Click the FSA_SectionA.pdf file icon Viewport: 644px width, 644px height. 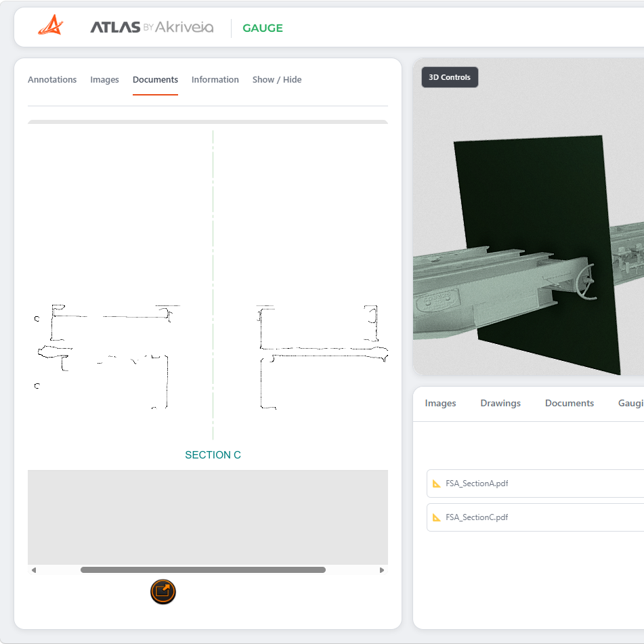437,484
